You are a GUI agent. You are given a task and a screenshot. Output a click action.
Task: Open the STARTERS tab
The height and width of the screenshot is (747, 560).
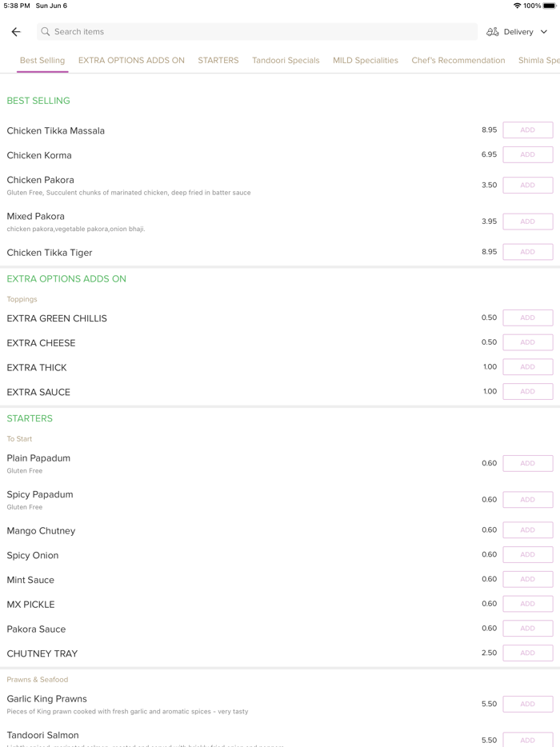tap(218, 61)
